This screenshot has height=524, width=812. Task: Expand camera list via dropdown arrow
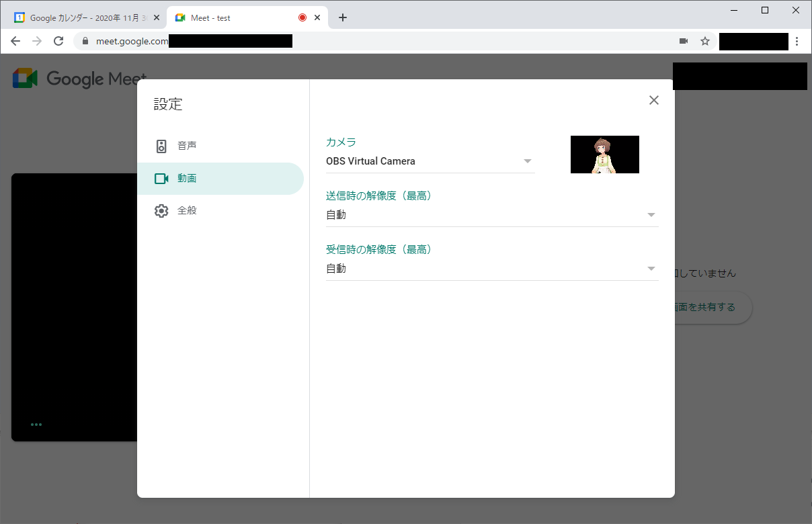(x=528, y=161)
